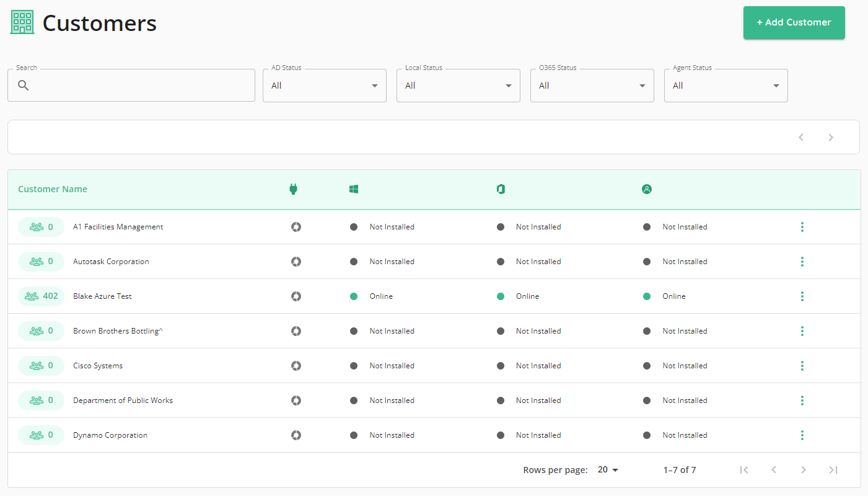
Task: Open the O365 Status filter dropdown
Action: [x=592, y=86]
